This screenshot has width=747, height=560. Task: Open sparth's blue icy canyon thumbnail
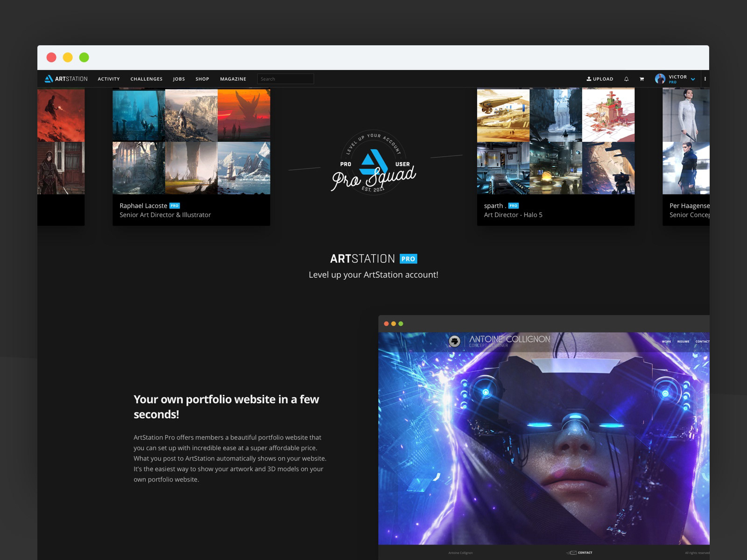tap(556, 115)
